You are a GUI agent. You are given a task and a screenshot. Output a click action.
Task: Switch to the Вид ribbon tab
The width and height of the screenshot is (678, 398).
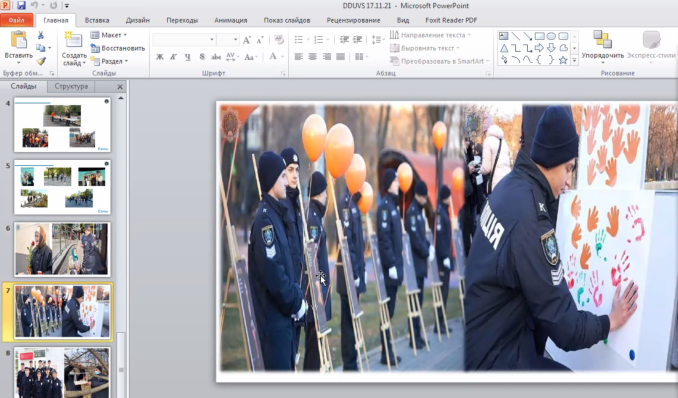[403, 20]
